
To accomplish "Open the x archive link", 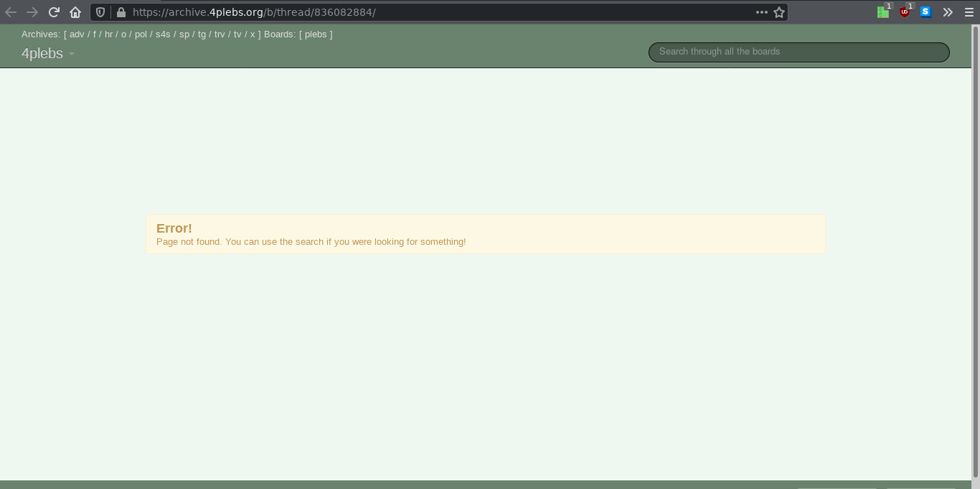I will coord(253,34).
